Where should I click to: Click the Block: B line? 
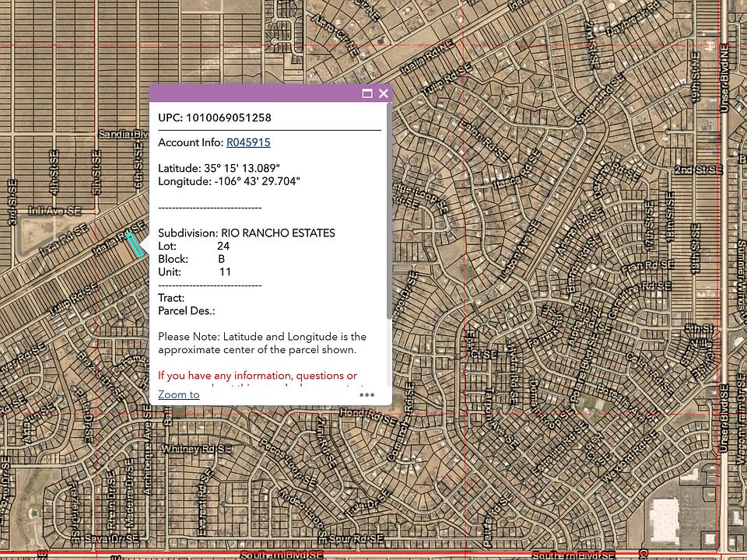[x=191, y=259]
